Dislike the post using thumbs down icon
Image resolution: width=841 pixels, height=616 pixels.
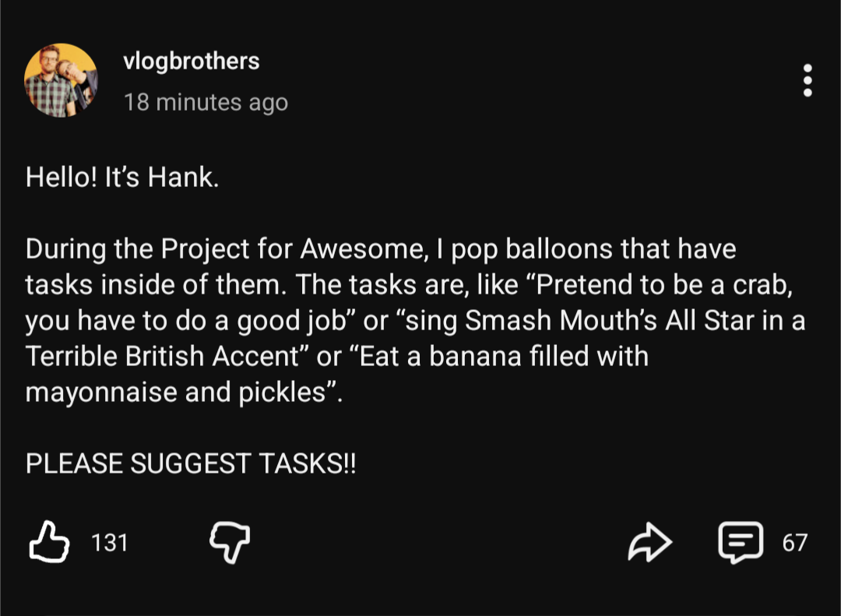230,542
